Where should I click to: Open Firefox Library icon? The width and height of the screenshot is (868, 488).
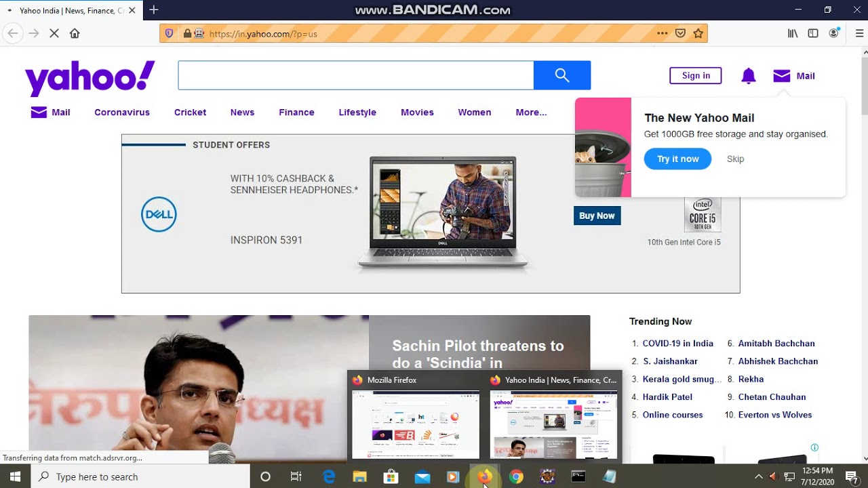(793, 33)
